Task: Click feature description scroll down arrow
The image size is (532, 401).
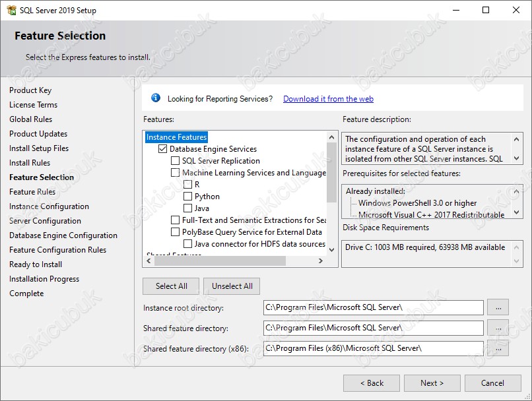Action: (x=516, y=158)
